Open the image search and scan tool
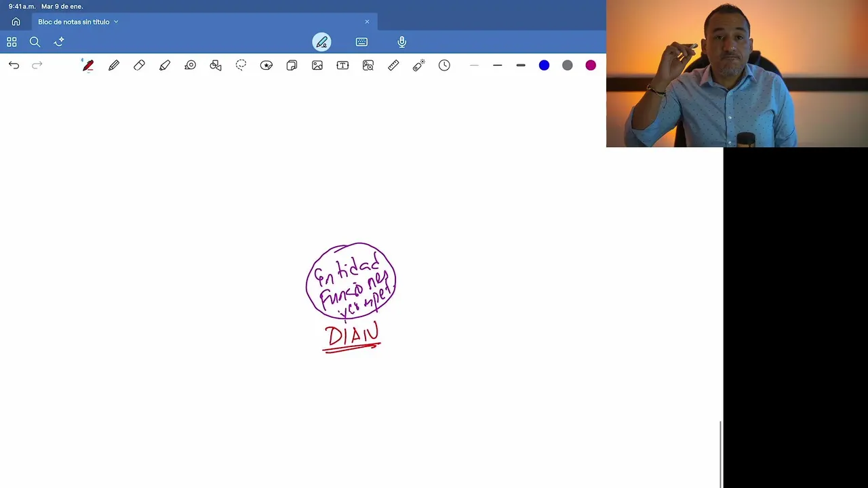868x488 pixels. [x=368, y=65]
